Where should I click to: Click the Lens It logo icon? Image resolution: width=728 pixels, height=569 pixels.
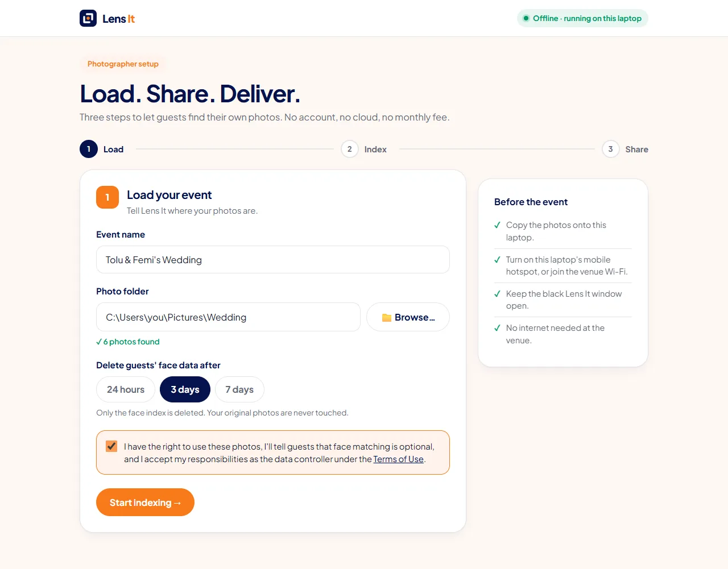click(x=88, y=18)
